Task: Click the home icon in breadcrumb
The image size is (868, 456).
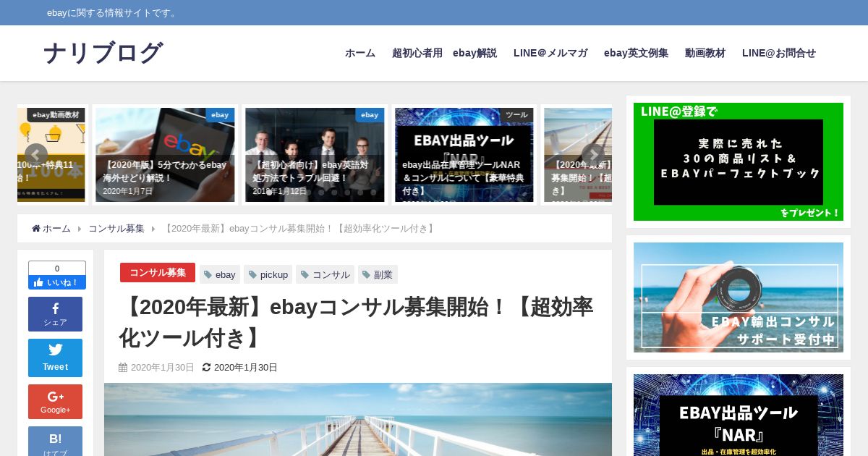Action: click(x=36, y=229)
